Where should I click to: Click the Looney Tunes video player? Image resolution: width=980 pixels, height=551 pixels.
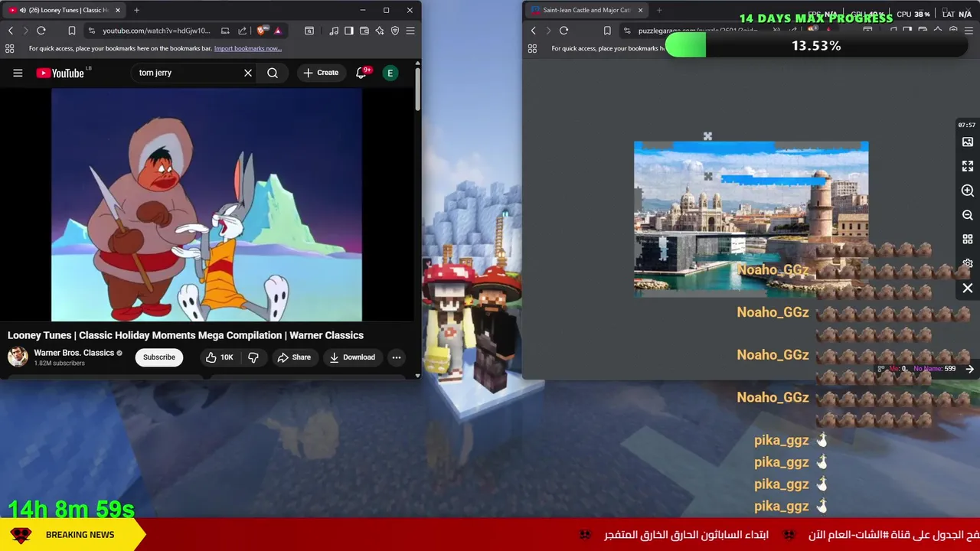[x=207, y=204]
